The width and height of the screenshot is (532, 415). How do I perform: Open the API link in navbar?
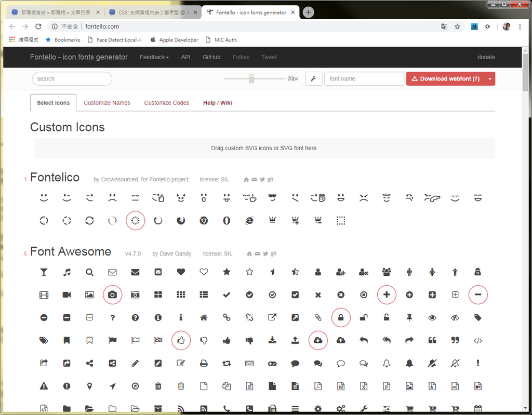click(185, 57)
